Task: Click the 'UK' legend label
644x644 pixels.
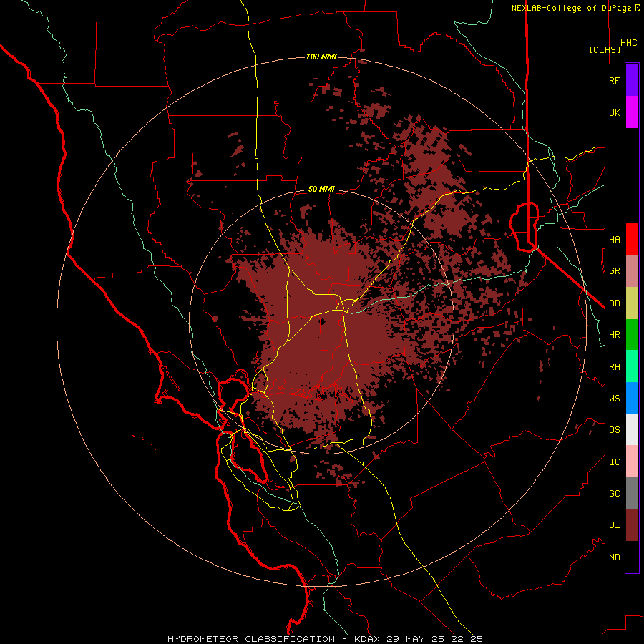Action: pos(614,112)
